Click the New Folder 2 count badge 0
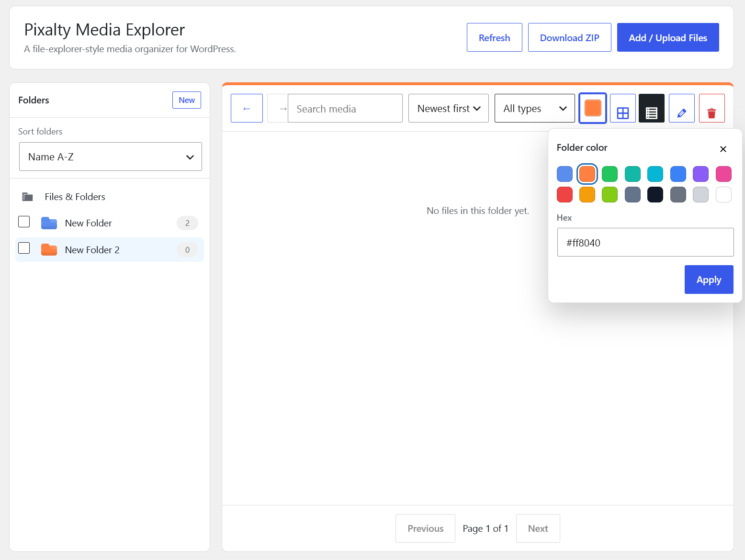 (x=187, y=250)
